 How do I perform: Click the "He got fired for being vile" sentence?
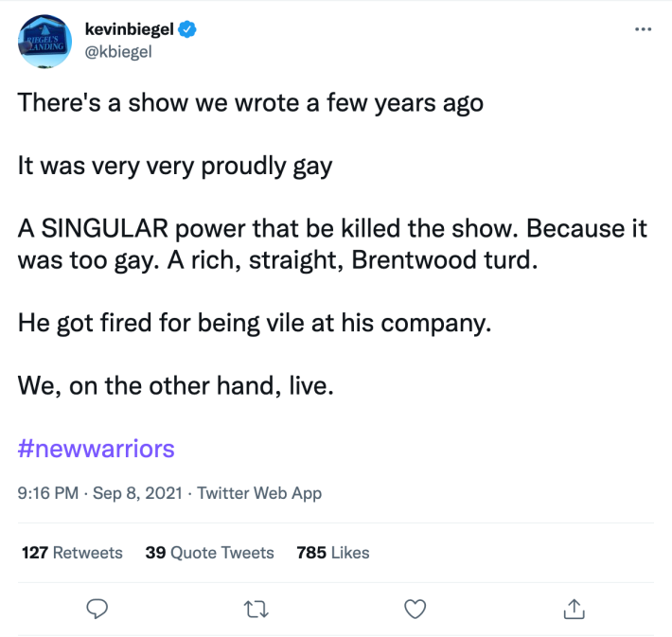click(256, 324)
